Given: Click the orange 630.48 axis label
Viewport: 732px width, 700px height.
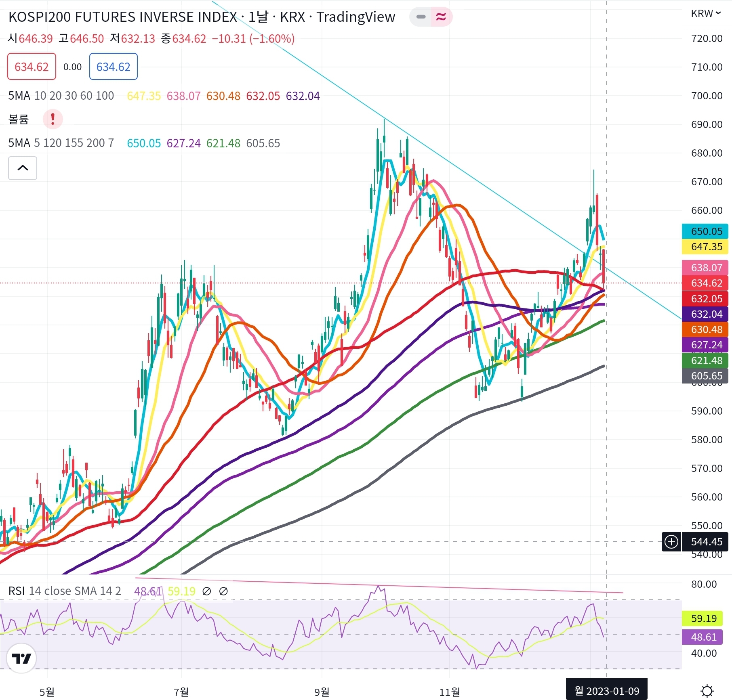Looking at the screenshot, I should [x=705, y=329].
